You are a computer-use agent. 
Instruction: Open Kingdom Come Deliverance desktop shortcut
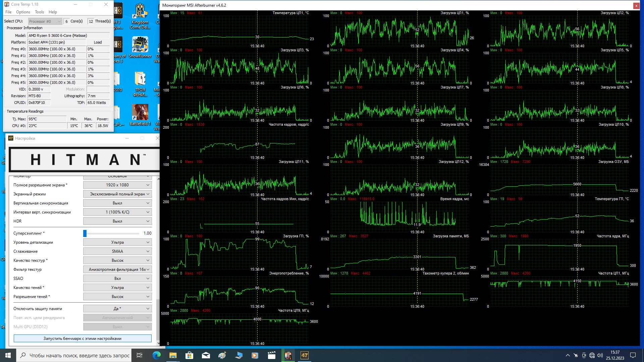[140, 16]
